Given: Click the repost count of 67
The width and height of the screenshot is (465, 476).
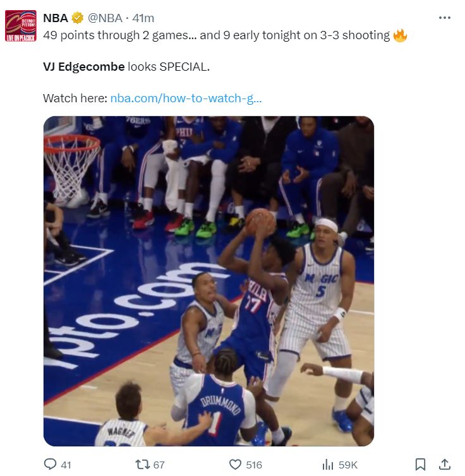Looking at the screenshot, I should pyautogui.click(x=159, y=465).
